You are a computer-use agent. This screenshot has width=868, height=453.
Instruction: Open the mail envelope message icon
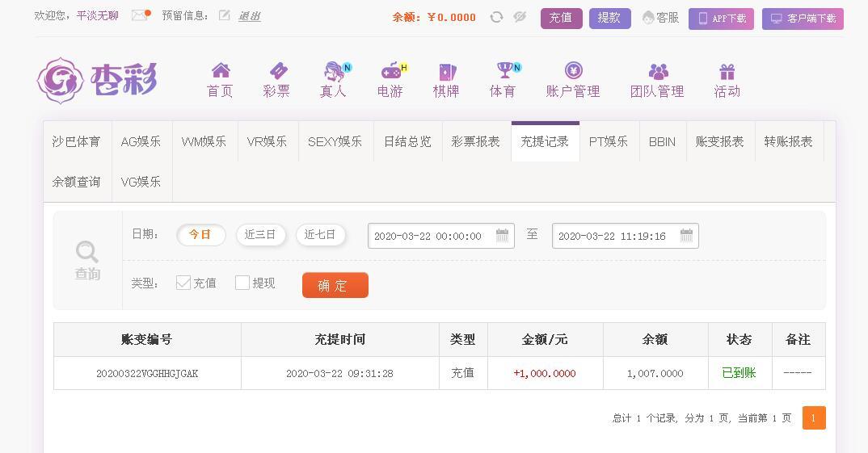pyautogui.click(x=141, y=15)
